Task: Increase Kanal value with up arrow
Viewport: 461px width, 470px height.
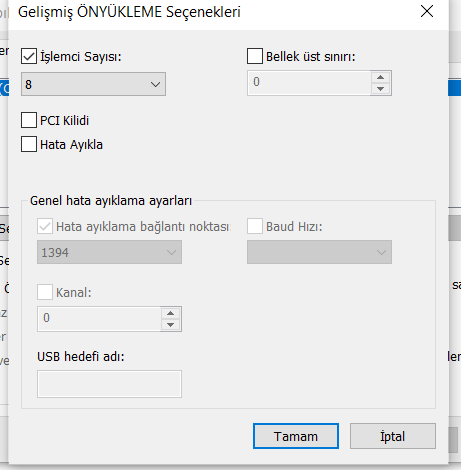Action: coord(171,313)
